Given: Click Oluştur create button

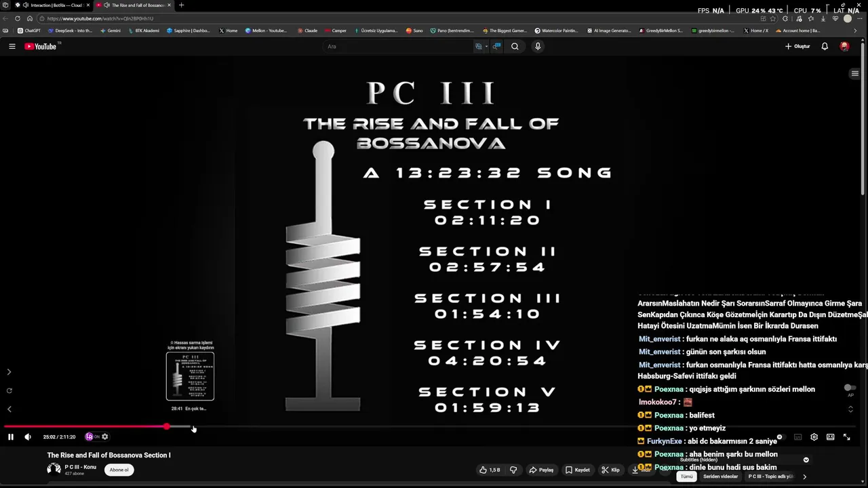Looking at the screenshot, I should [x=797, y=46].
